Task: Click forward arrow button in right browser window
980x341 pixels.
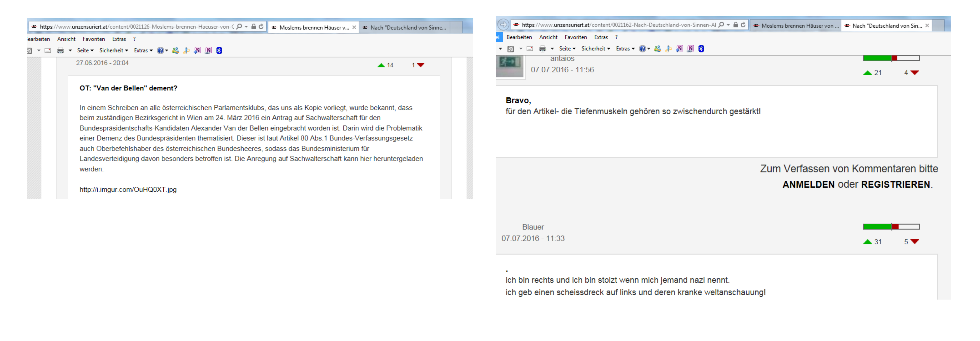Action: coord(503,25)
